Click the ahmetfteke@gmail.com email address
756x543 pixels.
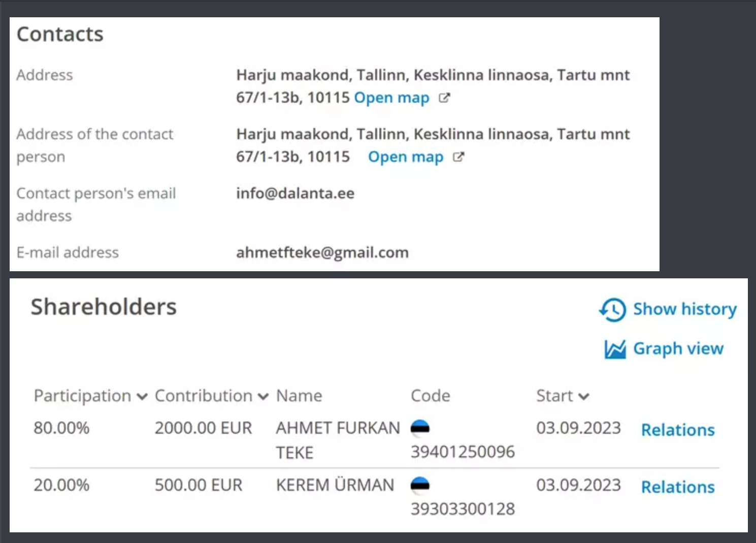(322, 252)
